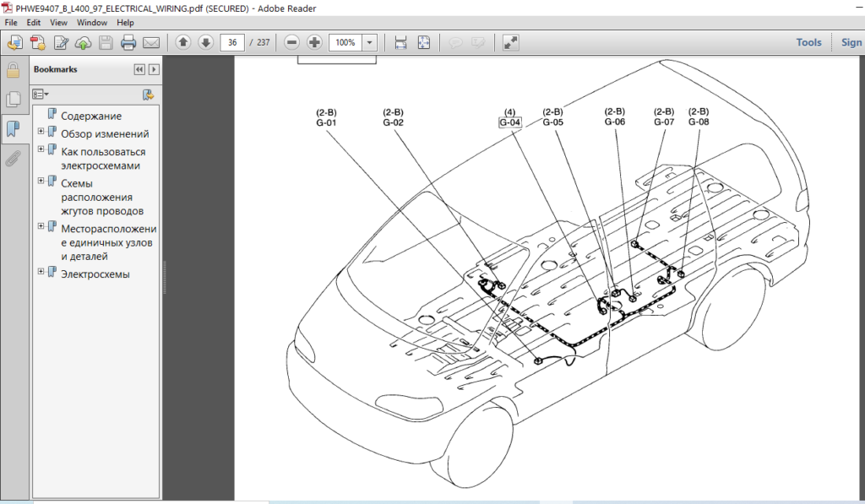This screenshot has width=865, height=504.
Task: Click the Save floppy disk icon
Action: click(x=106, y=42)
